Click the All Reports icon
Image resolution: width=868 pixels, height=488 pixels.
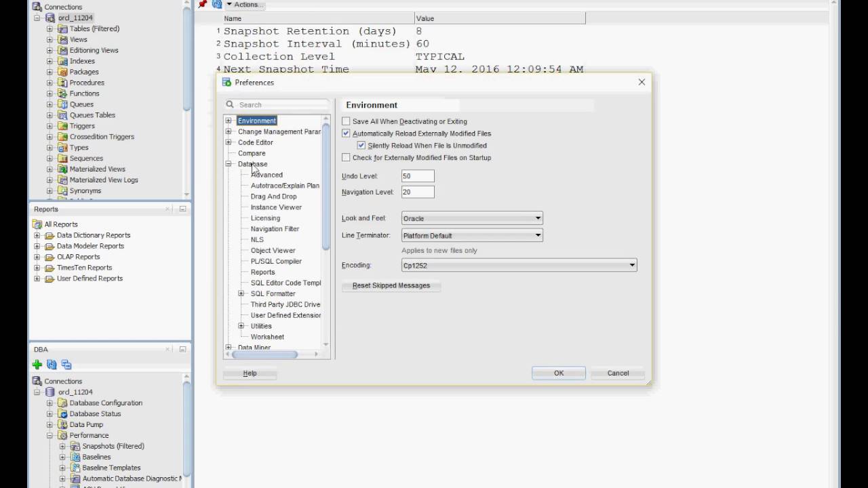38,224
